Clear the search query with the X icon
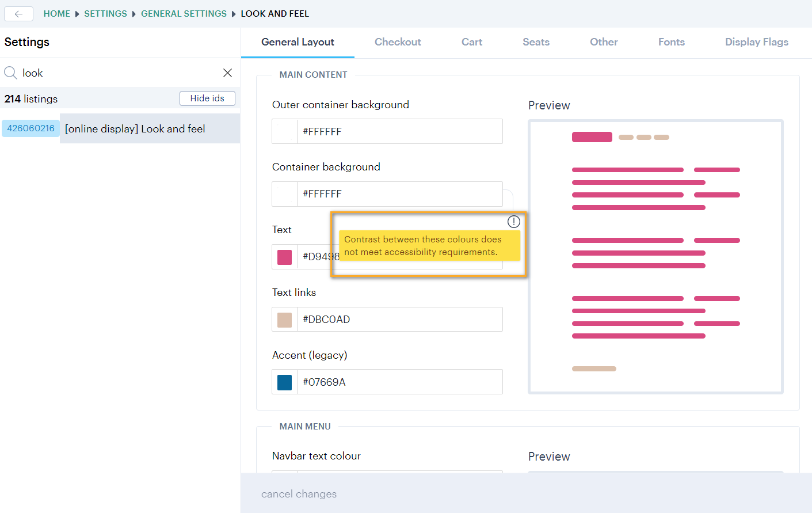 [227, 73]
